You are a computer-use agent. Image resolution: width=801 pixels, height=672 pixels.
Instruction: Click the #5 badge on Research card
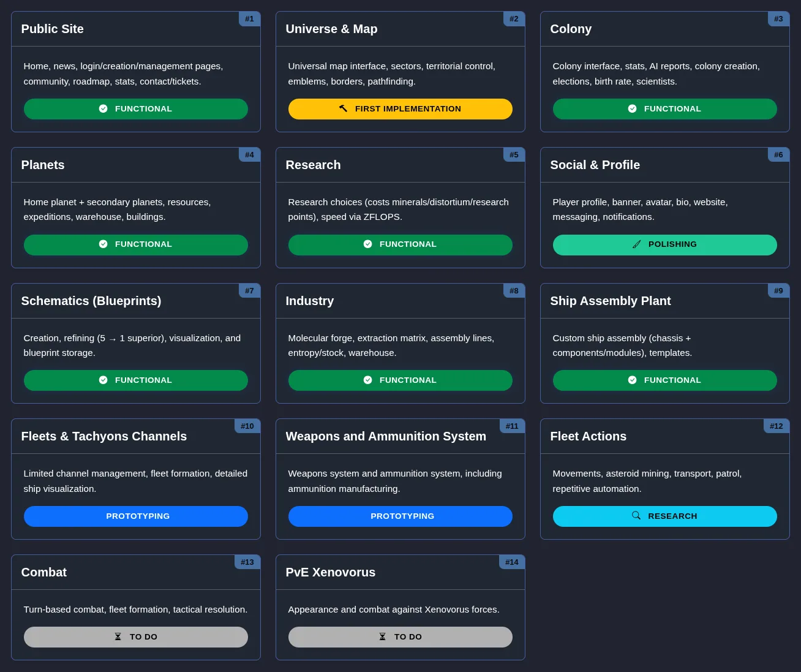click(514, 155)
